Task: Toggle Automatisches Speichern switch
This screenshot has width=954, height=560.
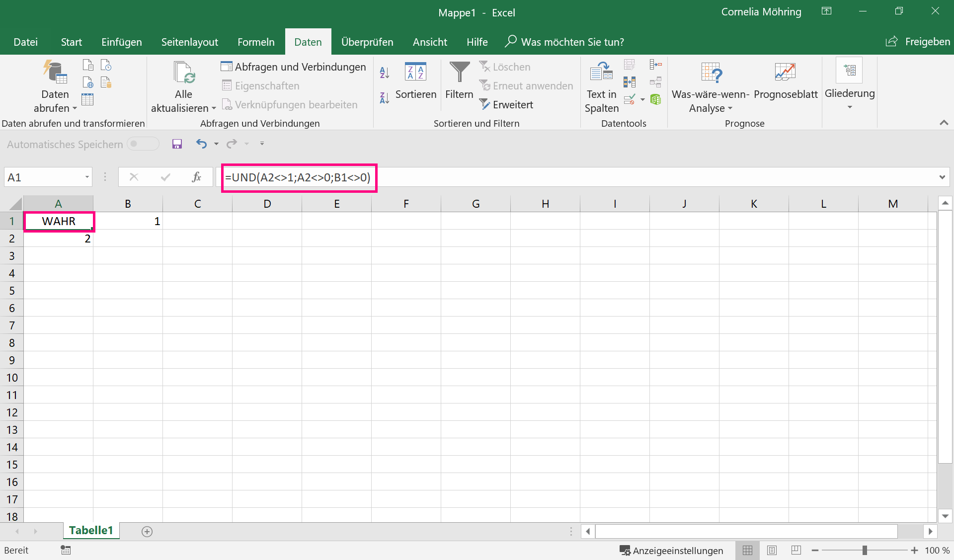Action: click(143, 144)
